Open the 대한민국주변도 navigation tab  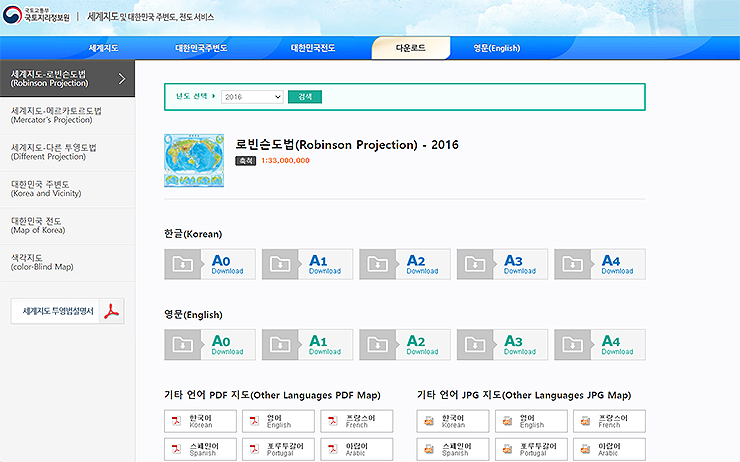pyautogui.click(x=201, y=48)
